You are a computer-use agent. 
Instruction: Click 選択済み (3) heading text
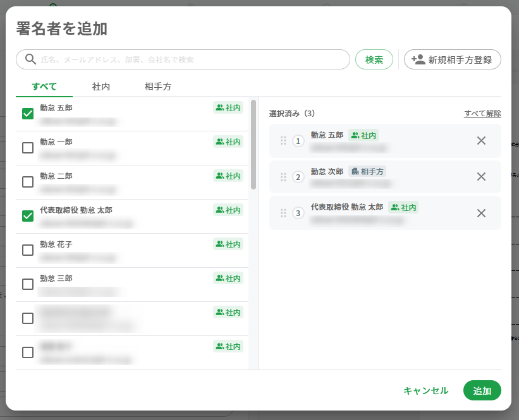(x=292, y=114)
